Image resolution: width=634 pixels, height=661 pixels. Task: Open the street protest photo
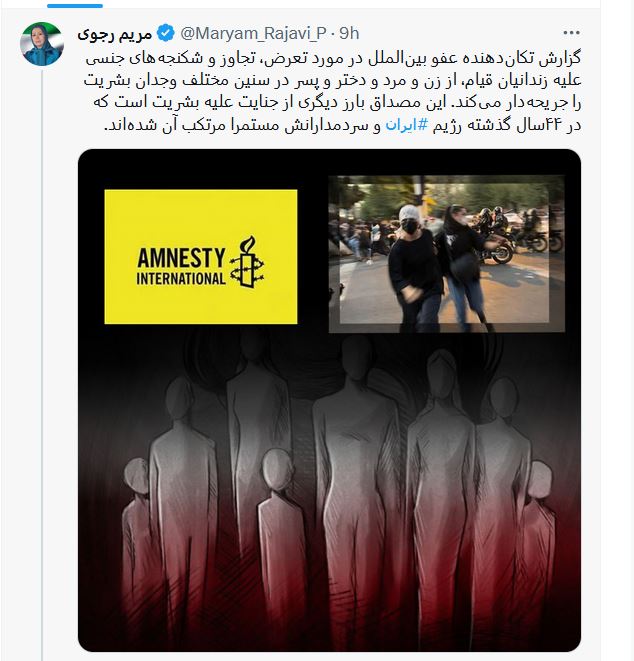point(446,254)
